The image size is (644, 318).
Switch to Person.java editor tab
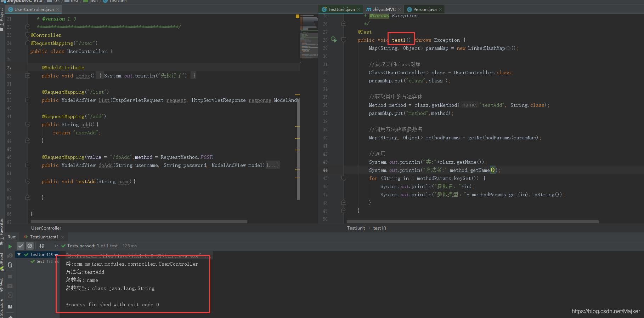424,10
